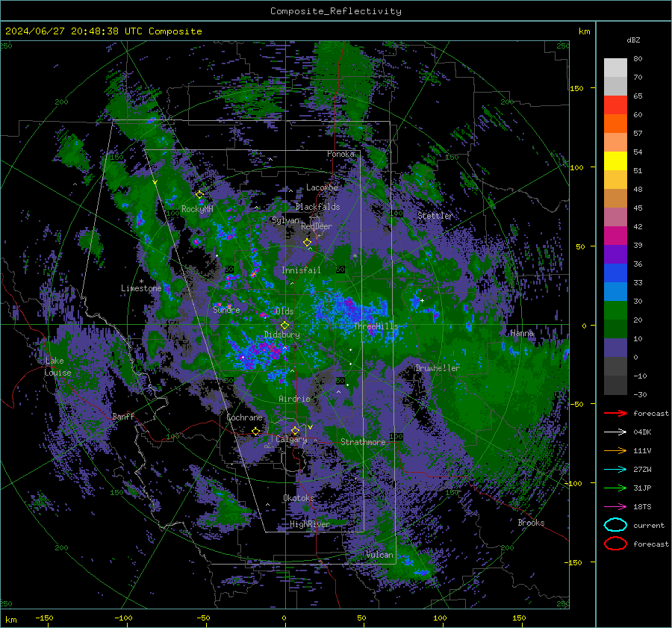
Task: Click the Stettler label
Action: [435, 216]
